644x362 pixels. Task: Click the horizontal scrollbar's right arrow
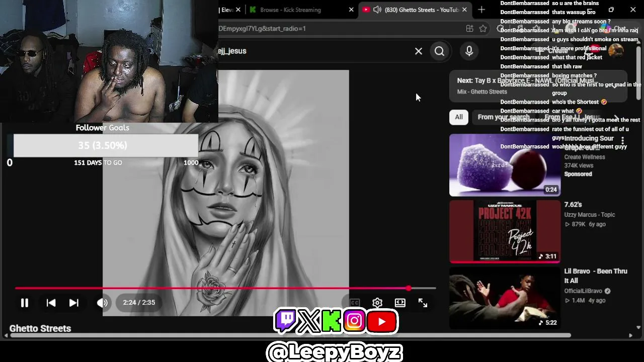(x=630, y=335)
